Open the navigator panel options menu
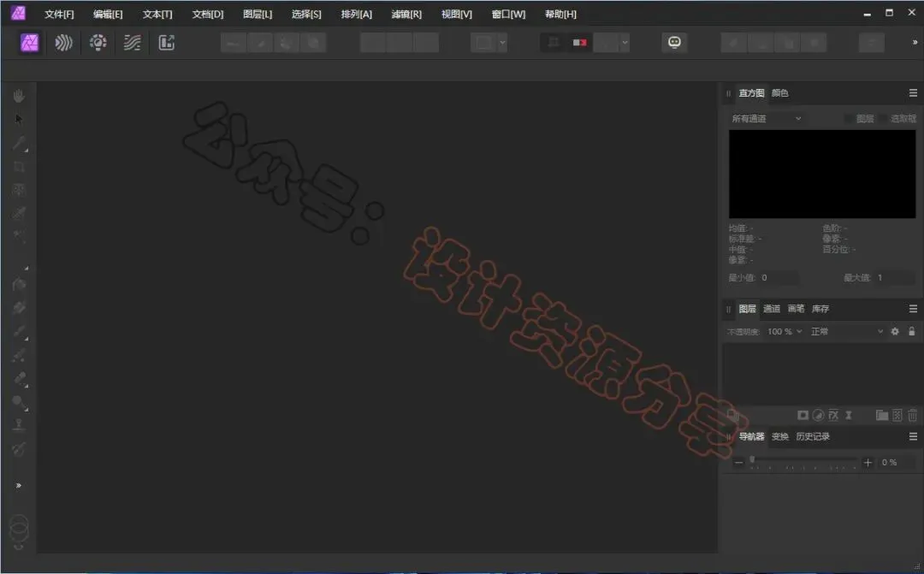This screenshot has height=574, width=924. tap(913, 436)
